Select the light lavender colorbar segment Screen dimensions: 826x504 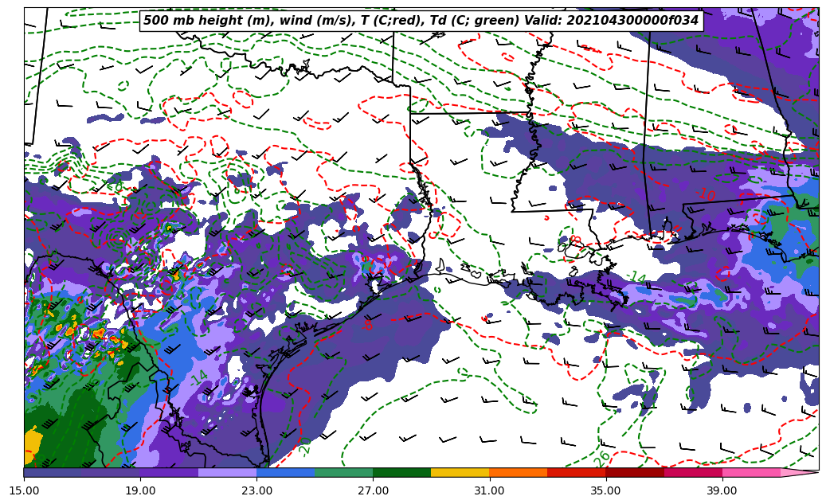tap(227, 472)
